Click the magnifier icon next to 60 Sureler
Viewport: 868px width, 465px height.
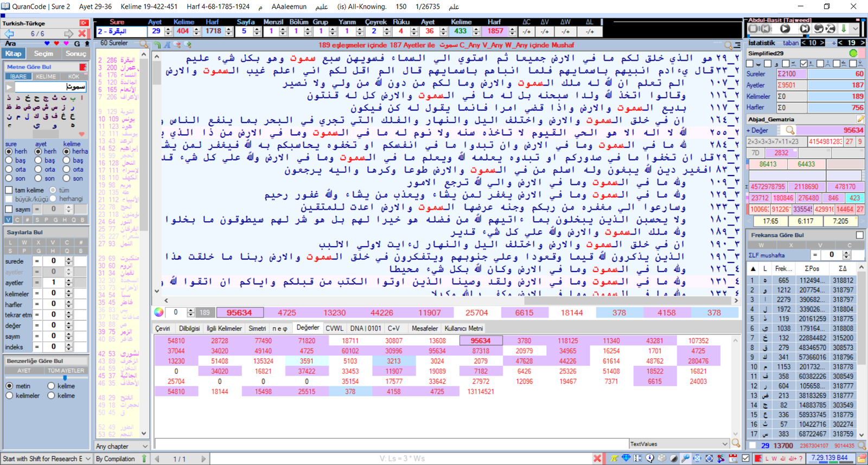[x=144, y=43]
